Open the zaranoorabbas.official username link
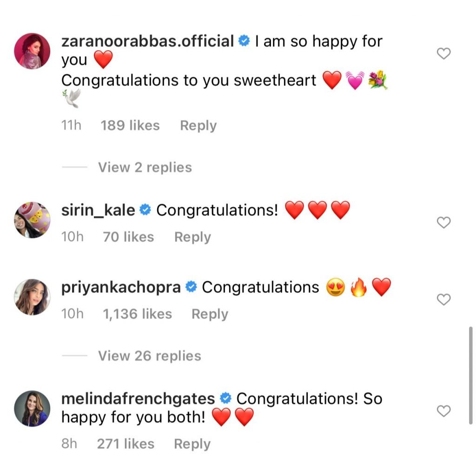Image resolution: width=476 pixels, height=456 pixels. click(x=147, y=41)
